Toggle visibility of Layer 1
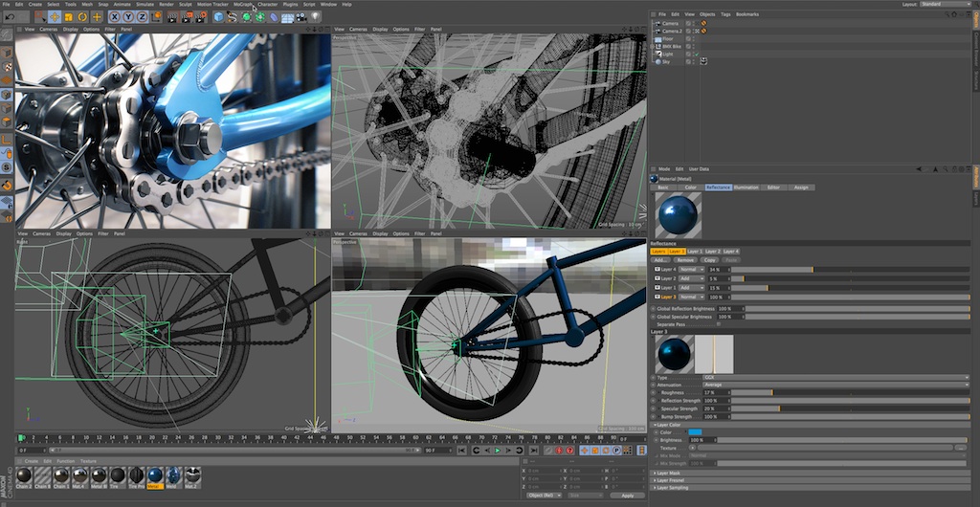 click(657, 288)
